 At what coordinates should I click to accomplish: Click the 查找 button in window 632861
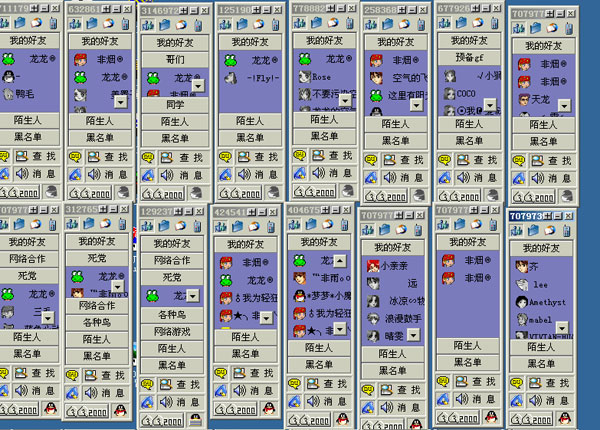(x=108, y=157)
